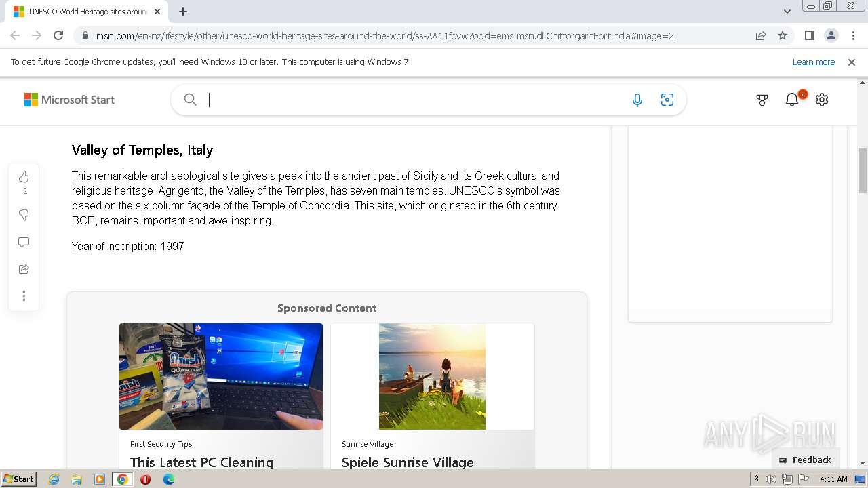This screenshot has width=868, height=488.
Task: Open the notifications bell
Action: click(792, 100)
